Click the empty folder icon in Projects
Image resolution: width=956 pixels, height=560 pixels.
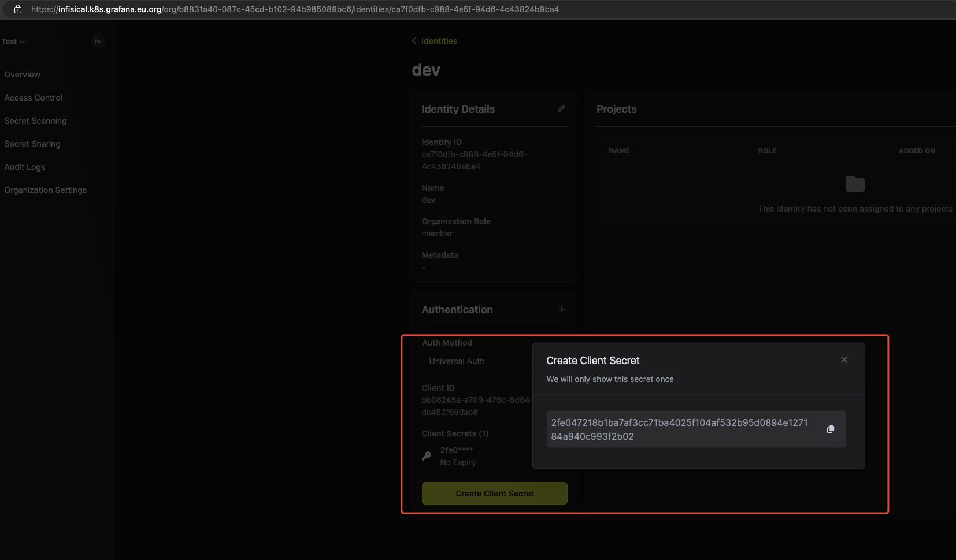click(x=855, y=184)
